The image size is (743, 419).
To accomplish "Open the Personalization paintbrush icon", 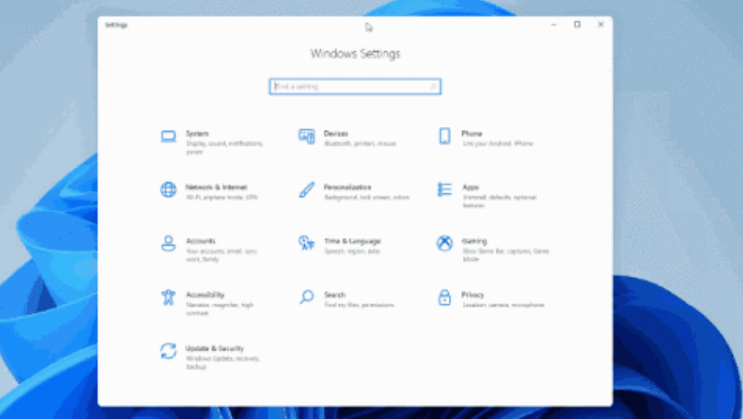I will 307,190.
